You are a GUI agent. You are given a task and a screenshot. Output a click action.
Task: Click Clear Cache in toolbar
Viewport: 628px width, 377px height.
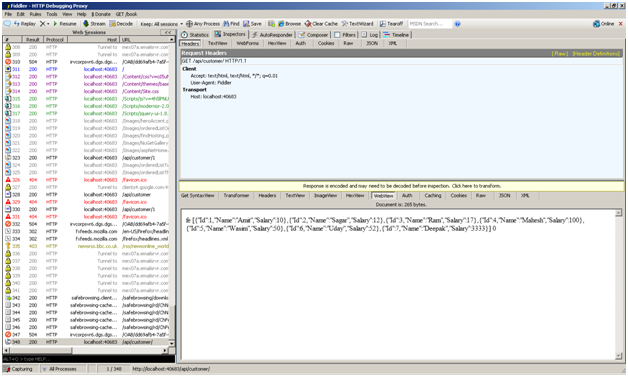click(x=321, y=24)
